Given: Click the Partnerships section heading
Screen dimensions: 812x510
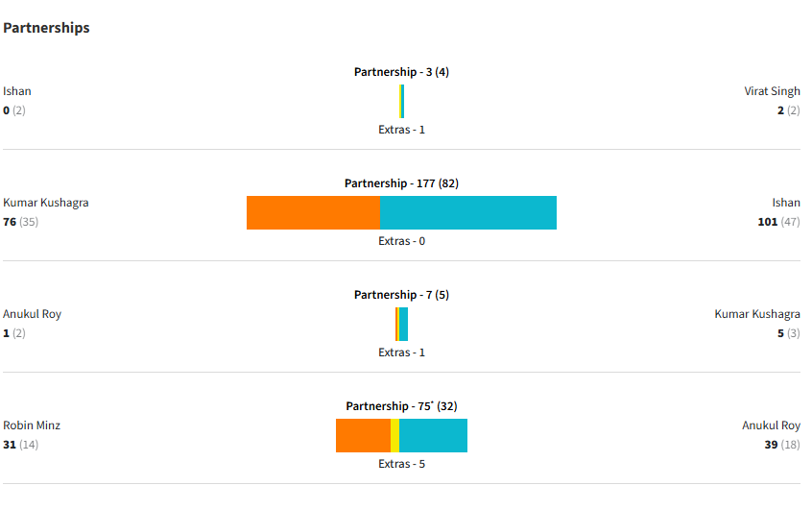Looking at the screenshot, I should (x=46, y=28).
